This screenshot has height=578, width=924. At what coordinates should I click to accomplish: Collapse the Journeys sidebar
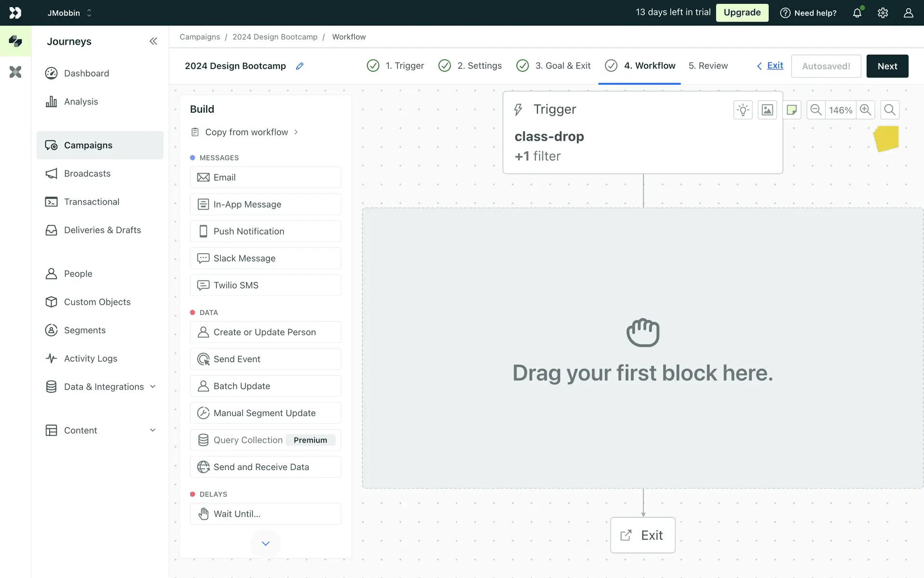point(153,41)
